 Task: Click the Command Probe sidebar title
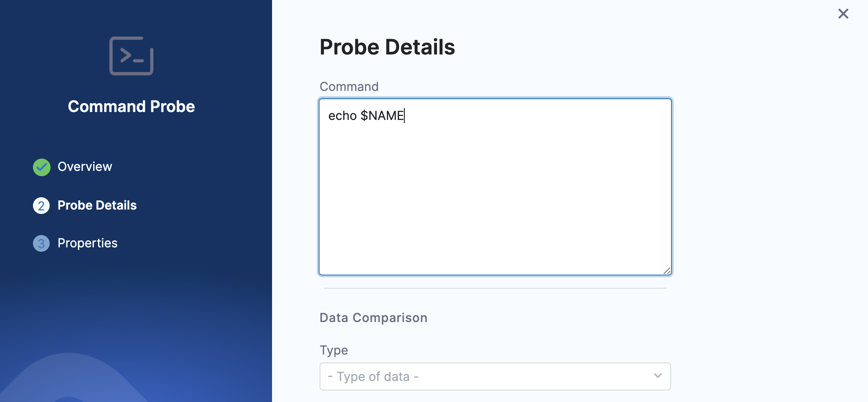coord(131,107)
